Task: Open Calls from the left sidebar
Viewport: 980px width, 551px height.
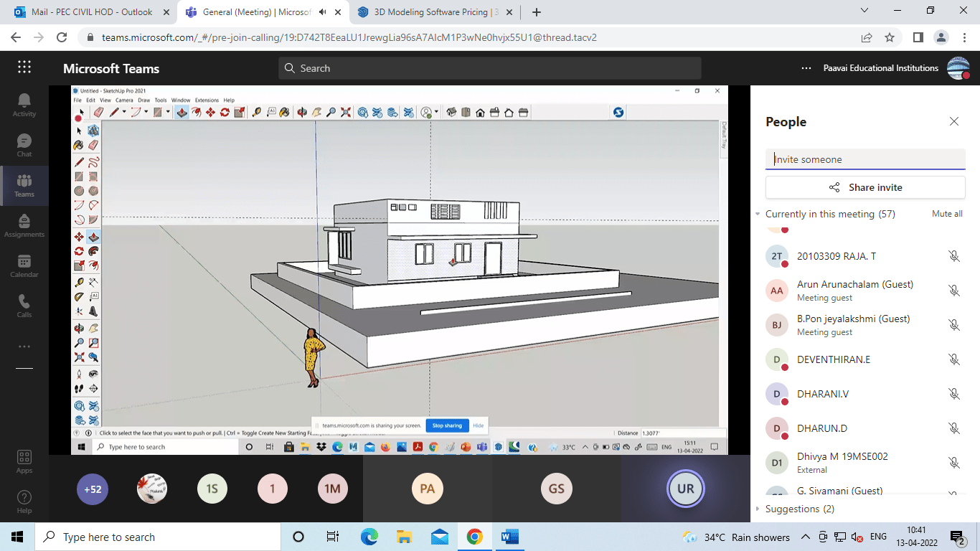Action: (x=24, y=306)
